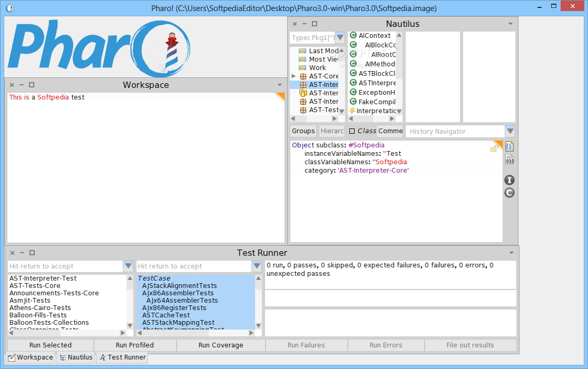Select the highlighted AST-Inter package row
This screenshot has width=588, height=369.
pos(314,85)
